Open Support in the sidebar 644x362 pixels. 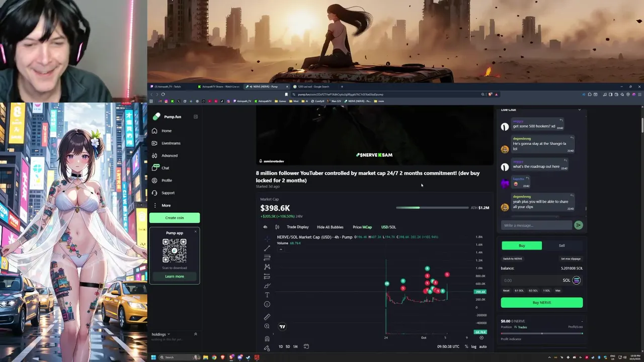point(164,193)
